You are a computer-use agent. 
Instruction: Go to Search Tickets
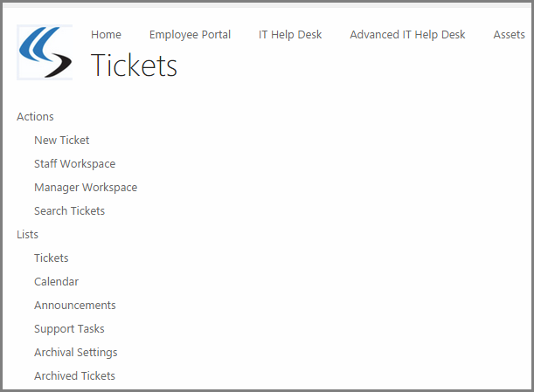click(69, 211)
